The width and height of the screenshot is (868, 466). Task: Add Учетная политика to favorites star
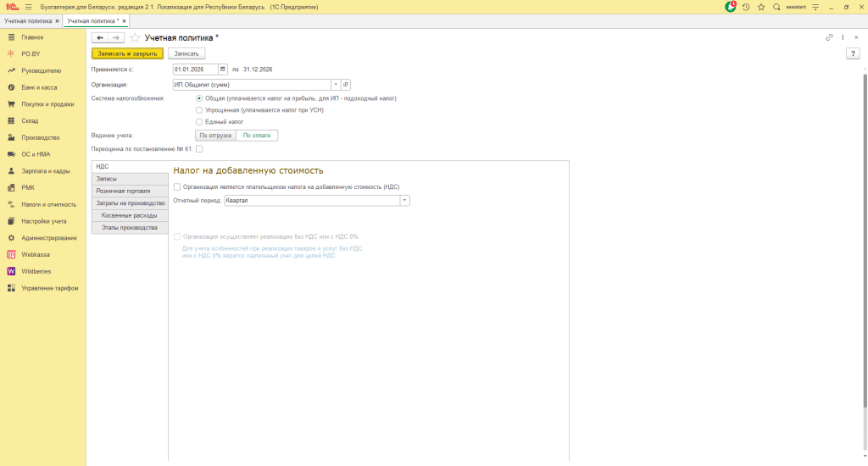[135, 38]
